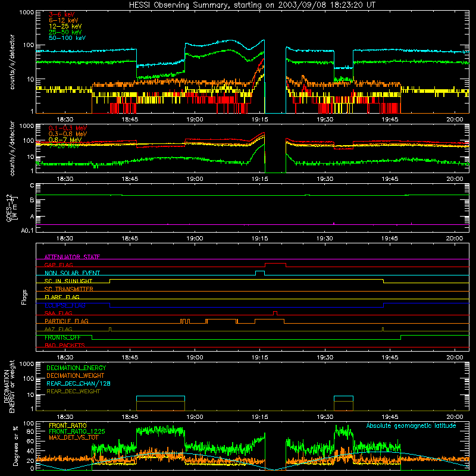Select the DECIMATION_ENERGY legend label
This screenshot has width=476, height=476.
(76, 368)
